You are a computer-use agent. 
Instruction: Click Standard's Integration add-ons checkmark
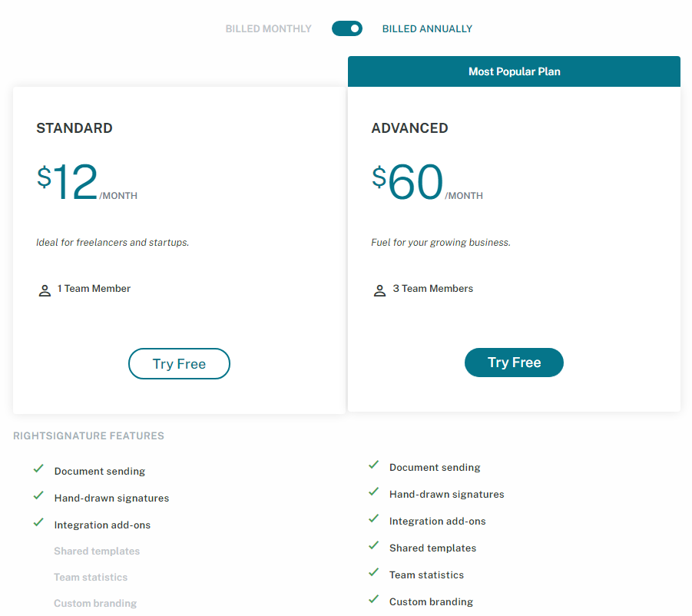(39, 522)
